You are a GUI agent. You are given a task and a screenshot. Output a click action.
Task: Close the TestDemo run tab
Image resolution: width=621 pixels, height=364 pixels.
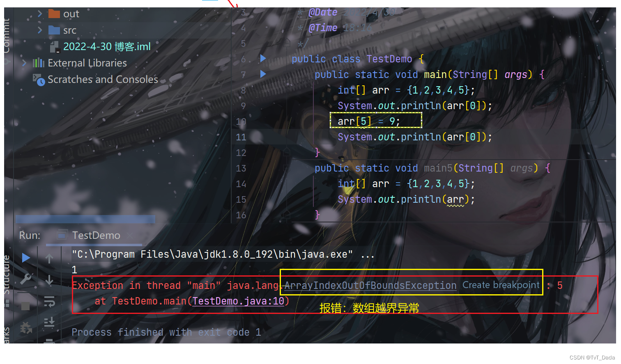coord(130,235)
